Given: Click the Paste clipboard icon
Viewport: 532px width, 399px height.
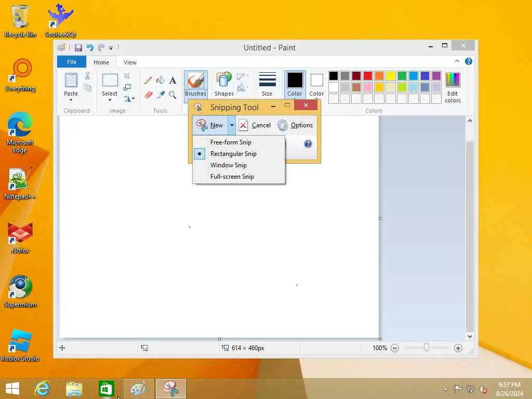Looking at the screenshot, I should click(x=71, y=80).
